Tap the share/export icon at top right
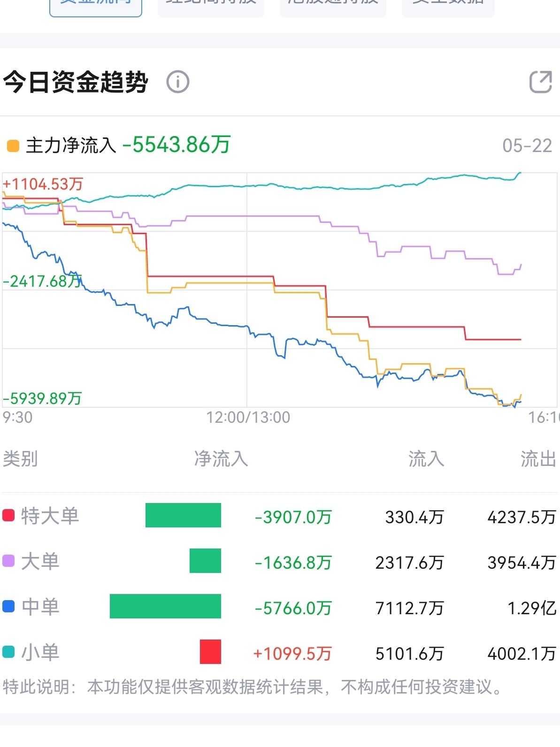Viewport: 560px width, 747px height. click(541, 82)
